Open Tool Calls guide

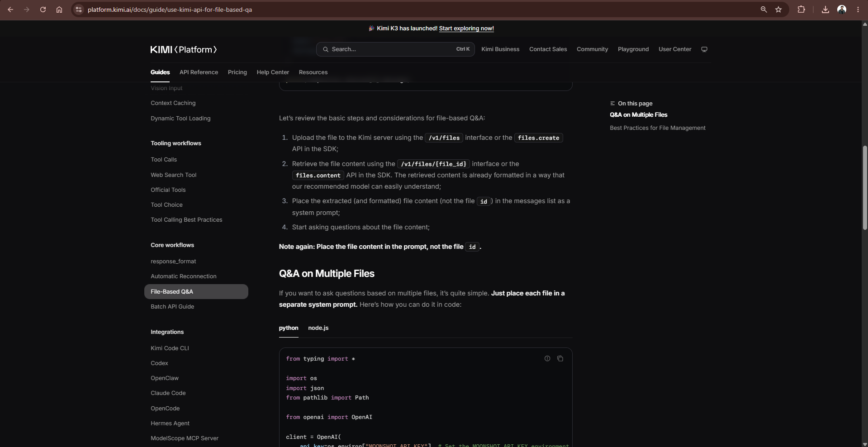click(164, 160)
